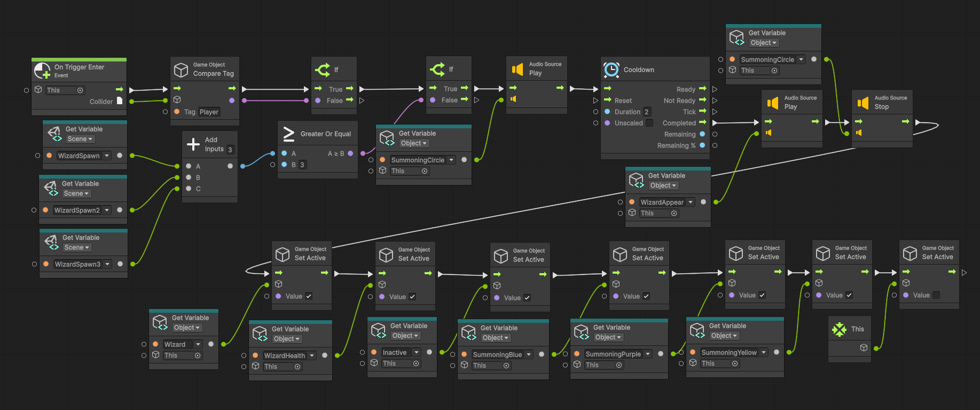Screen dimensions: 980x410
Task: Click the first If branch icon
Action: click(323, 69)
